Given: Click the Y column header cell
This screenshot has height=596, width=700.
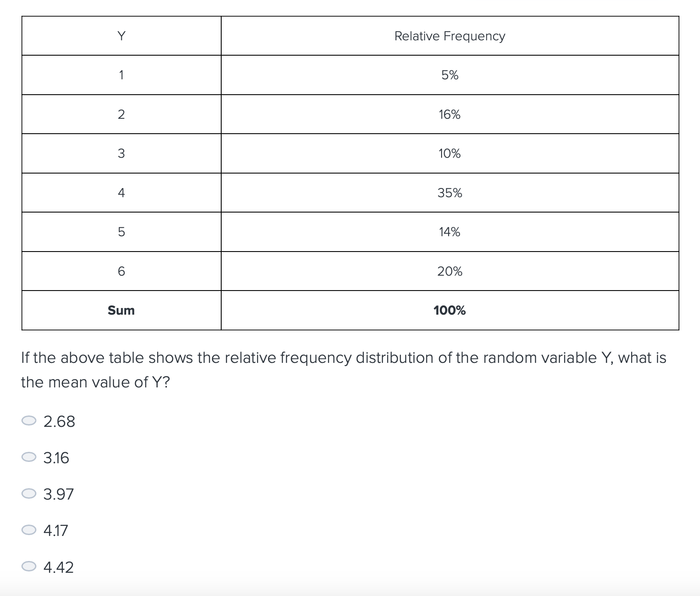Looking at the screenshot, I should tap(121, 36).
